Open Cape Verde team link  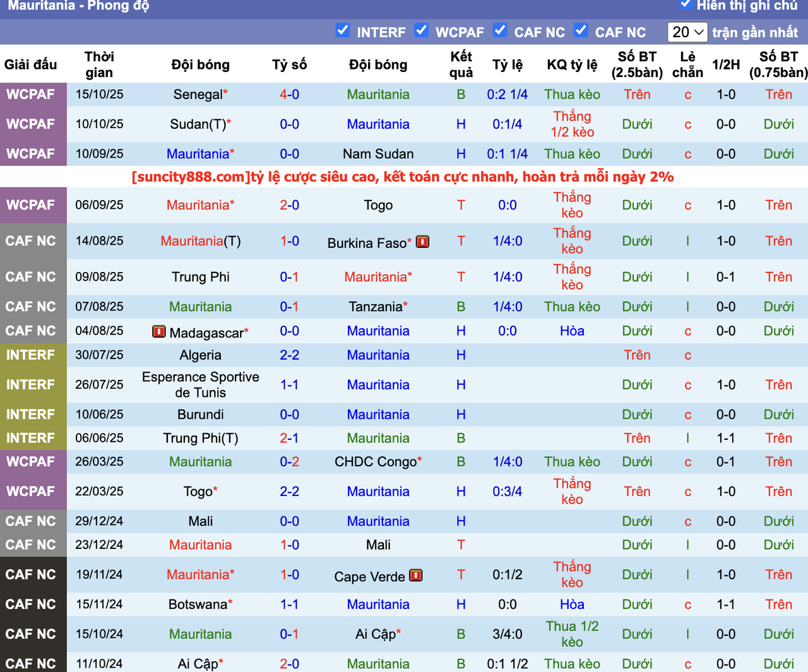(369, 577)
